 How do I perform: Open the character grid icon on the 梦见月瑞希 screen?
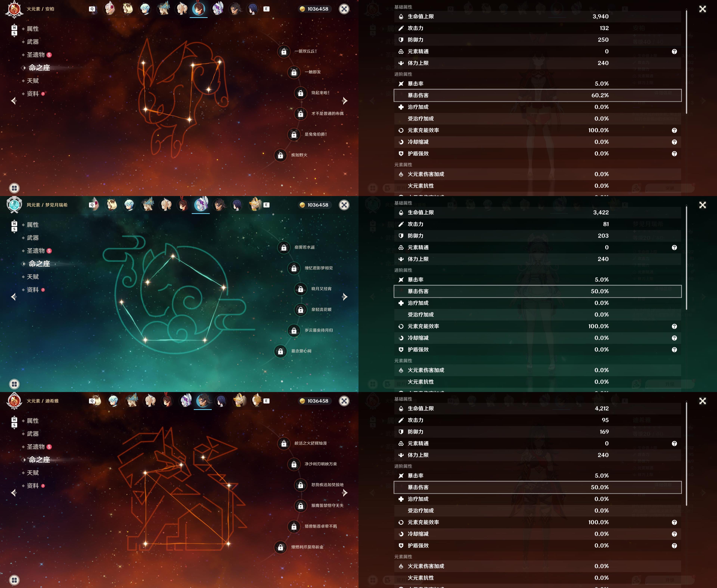(x=14, y=384)
